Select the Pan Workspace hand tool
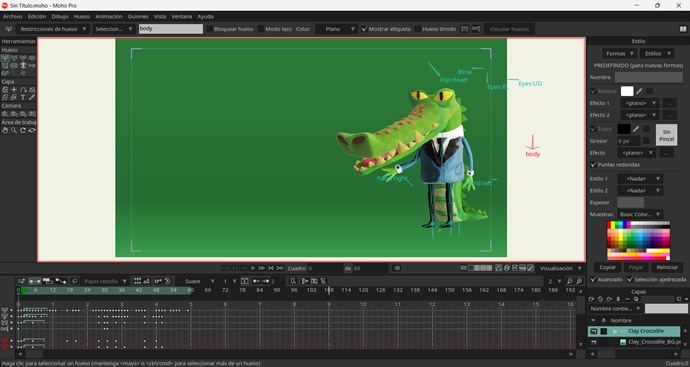Viewport: 690px width, 367px height. tap(5, 130)
